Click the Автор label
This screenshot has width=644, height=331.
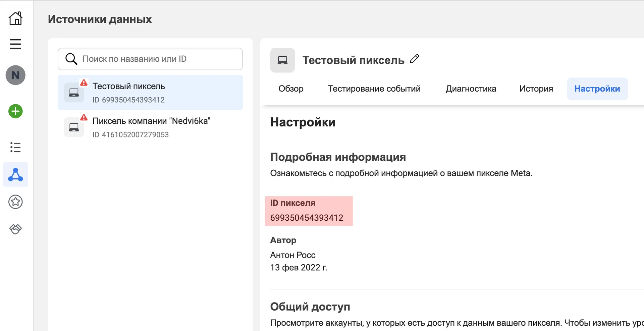[x=283, y=240]
